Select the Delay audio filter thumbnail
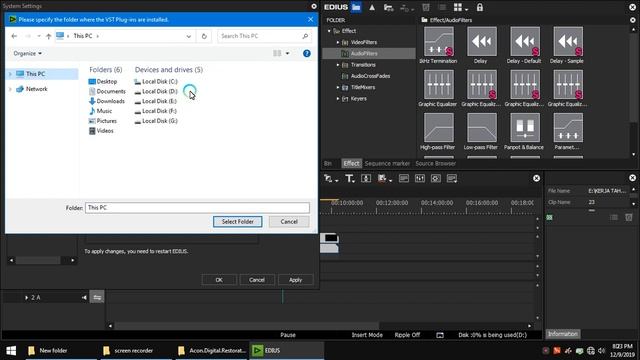Screen dimensions: 640x360 click(482, 41)
